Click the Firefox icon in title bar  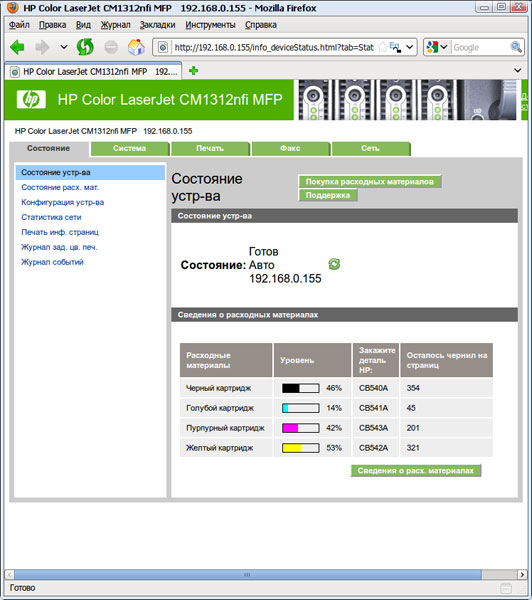[x=12, y=8]
